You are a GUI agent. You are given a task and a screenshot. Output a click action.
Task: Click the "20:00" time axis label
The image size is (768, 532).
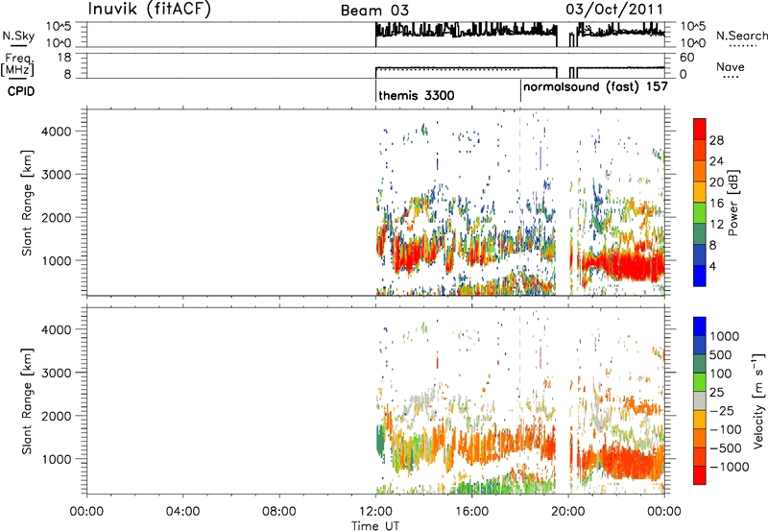pos(568,512)
